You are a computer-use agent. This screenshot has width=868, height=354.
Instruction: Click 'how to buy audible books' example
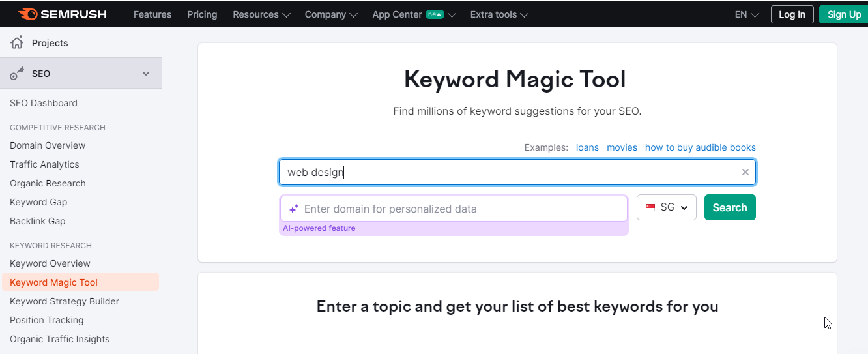coord(700,147)
